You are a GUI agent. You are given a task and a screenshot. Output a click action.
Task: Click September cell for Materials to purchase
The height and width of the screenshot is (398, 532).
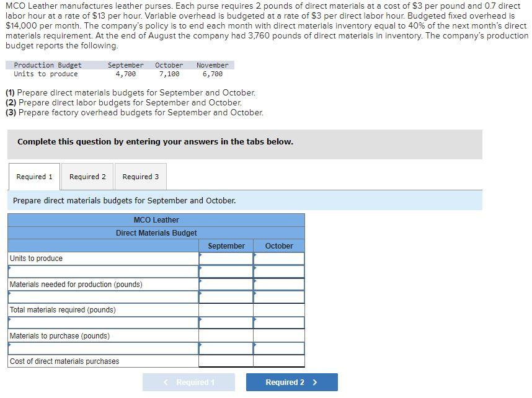coord(226,335)
